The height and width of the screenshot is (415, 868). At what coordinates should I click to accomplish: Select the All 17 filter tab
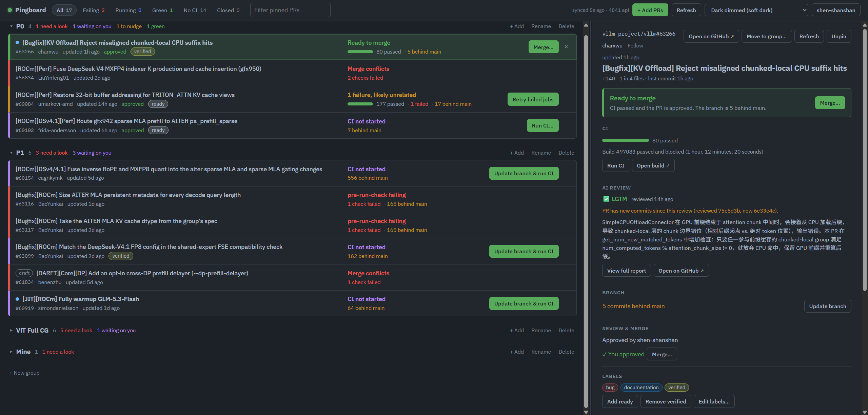(x=64, y=10)
